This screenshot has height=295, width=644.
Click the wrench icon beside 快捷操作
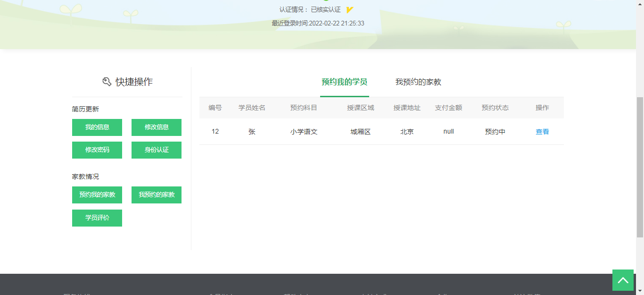pos(107,82)
